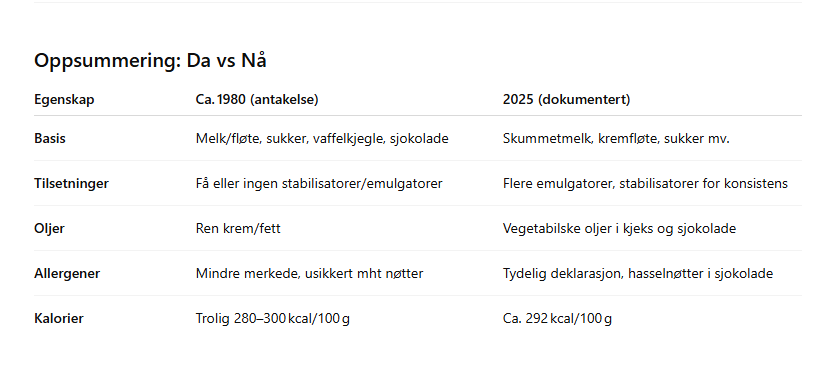Click the Oljer row label

click(x=49, y=229)
